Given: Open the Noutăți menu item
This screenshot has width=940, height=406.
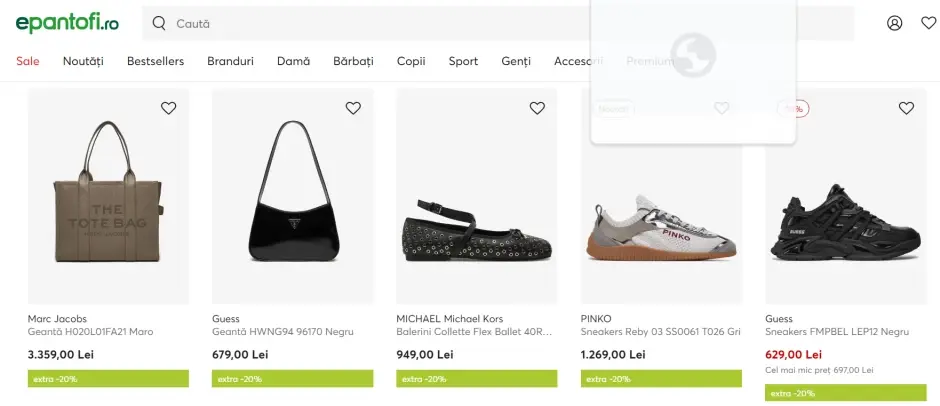Looking at the screenshot, I should 83,61.
